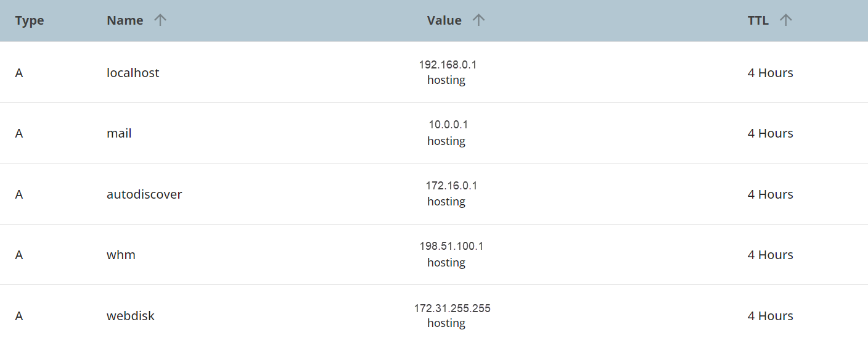Click the sort arrow next to Value
868x343 pixels.
pos(478,20)
